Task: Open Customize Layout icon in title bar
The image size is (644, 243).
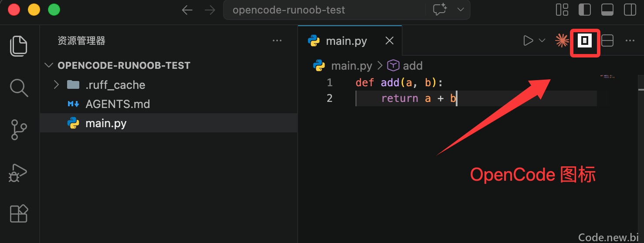Action: [x=562, y=10]
